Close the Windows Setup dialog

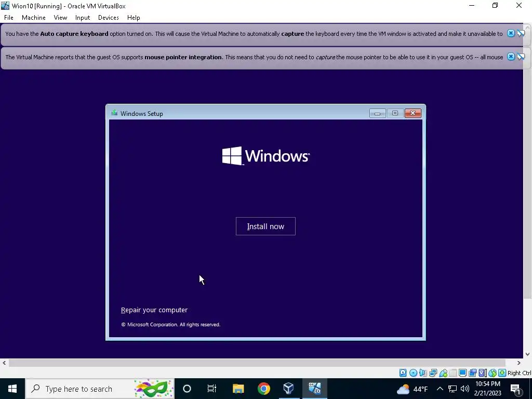tap(413, 113)
